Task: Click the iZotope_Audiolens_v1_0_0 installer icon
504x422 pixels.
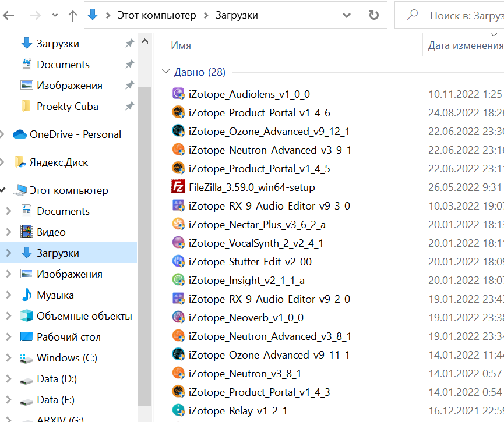Action: pyautogui.click(x=178, y=94)
